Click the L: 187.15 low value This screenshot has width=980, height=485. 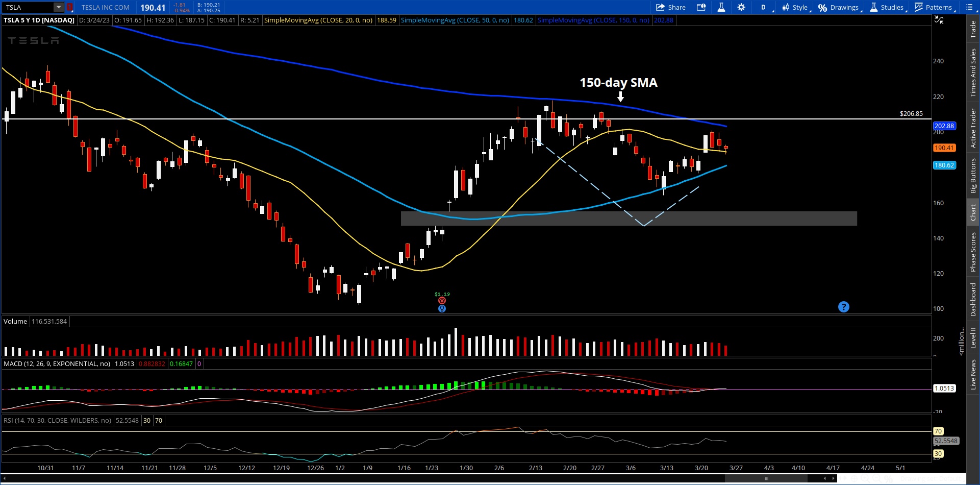[x=191, y=20]
